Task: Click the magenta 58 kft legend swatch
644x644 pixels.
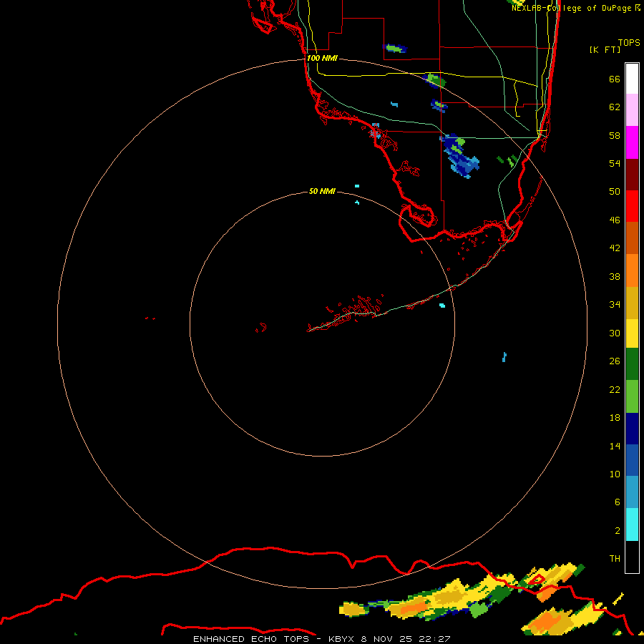Action: click(632, 142)
